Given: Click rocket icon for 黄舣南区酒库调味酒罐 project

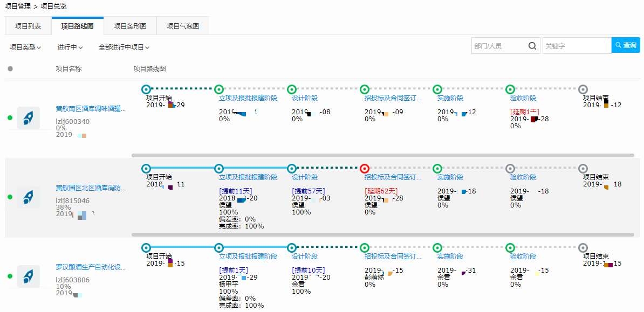Looking at the screenshot, I should [x=28, y=118].
